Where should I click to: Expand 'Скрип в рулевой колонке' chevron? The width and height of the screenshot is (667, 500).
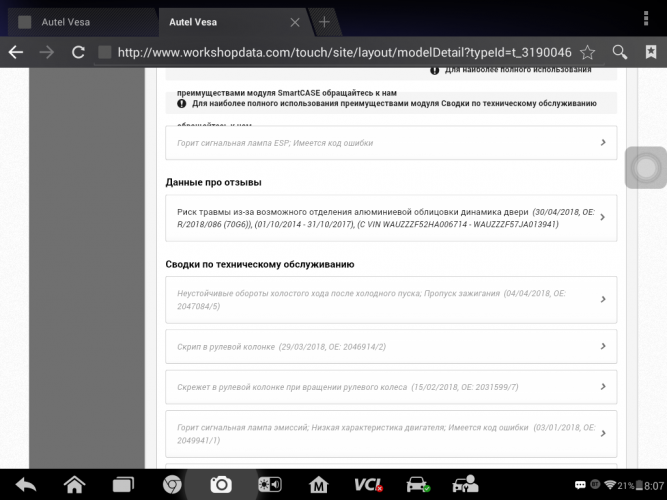603,346
